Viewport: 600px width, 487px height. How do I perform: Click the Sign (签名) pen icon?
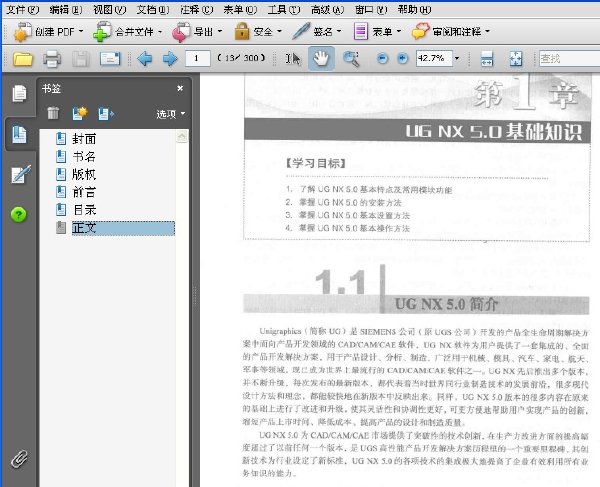click(301, 31)
